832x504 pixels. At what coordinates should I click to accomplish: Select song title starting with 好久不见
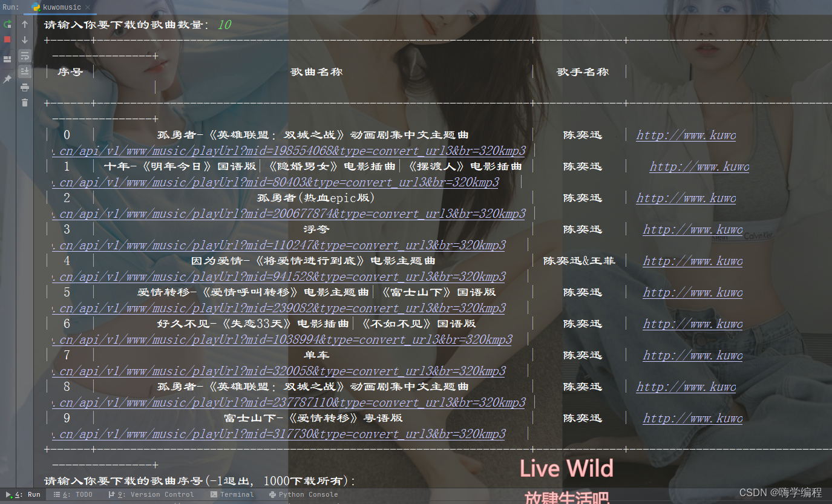316,324
